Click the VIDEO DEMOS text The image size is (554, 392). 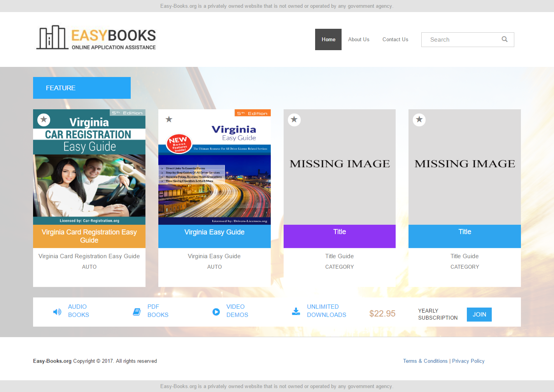[x=237, y=311]
